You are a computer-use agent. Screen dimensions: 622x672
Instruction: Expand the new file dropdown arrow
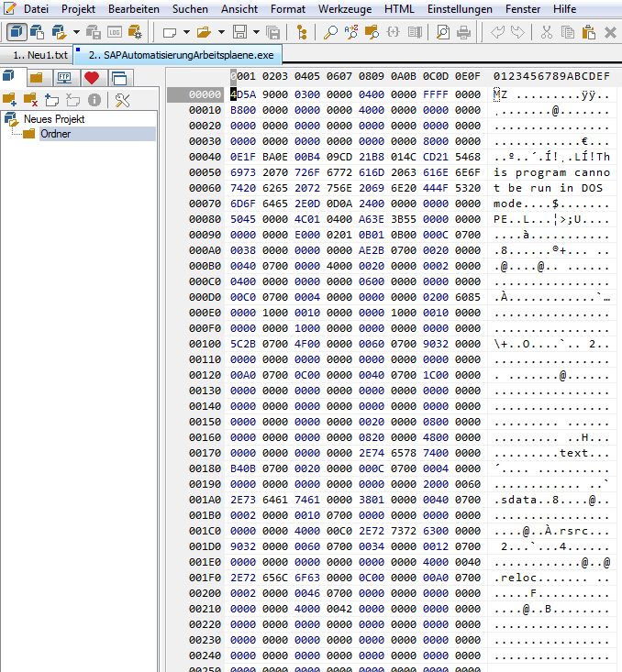click(186, 32)
